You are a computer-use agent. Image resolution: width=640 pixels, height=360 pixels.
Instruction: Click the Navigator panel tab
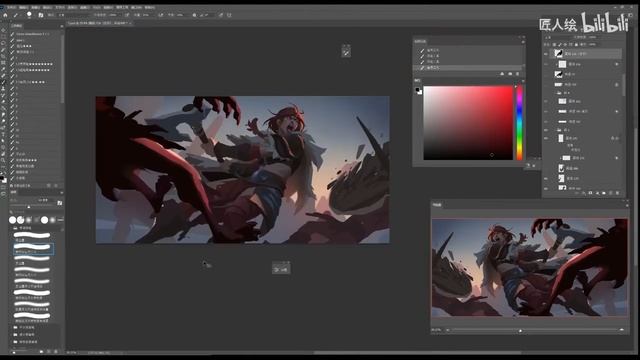pos(437,205)
